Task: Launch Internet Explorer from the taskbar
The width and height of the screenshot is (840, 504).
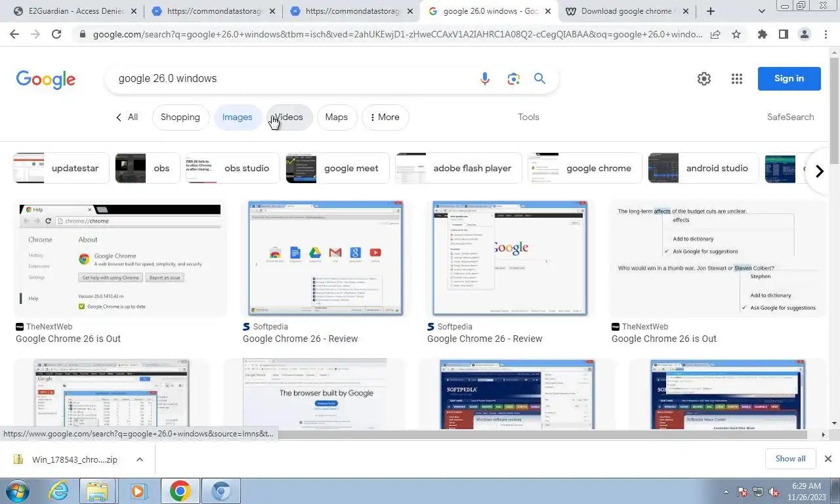Action: [59, 491]
